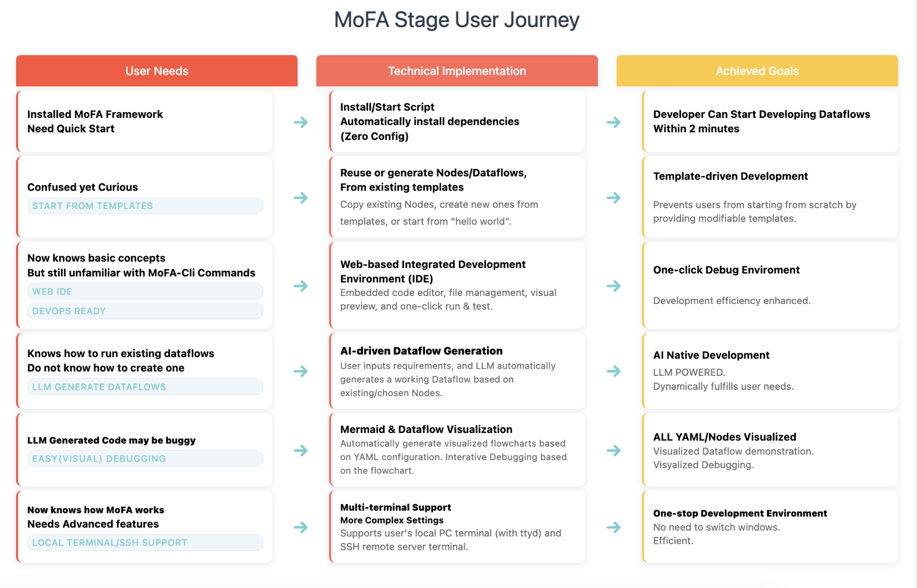This screenshot has height=588, width=917.
Task: Open the AI Native Development card
Action: click(770, 371)
